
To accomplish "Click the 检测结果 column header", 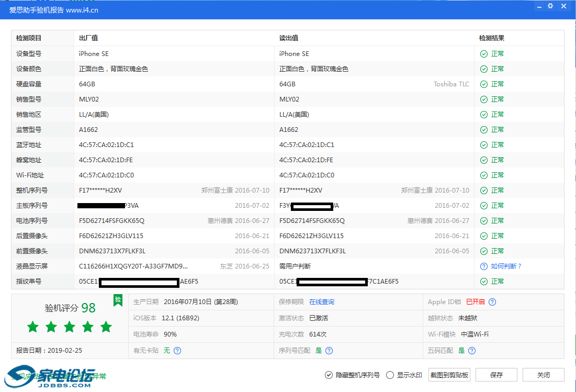I will pos(492,38).
